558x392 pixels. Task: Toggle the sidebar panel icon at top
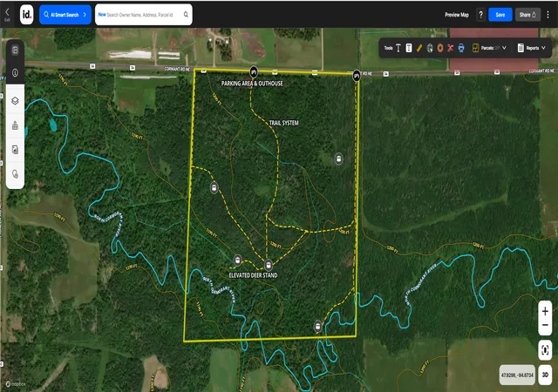coord(15,51)
